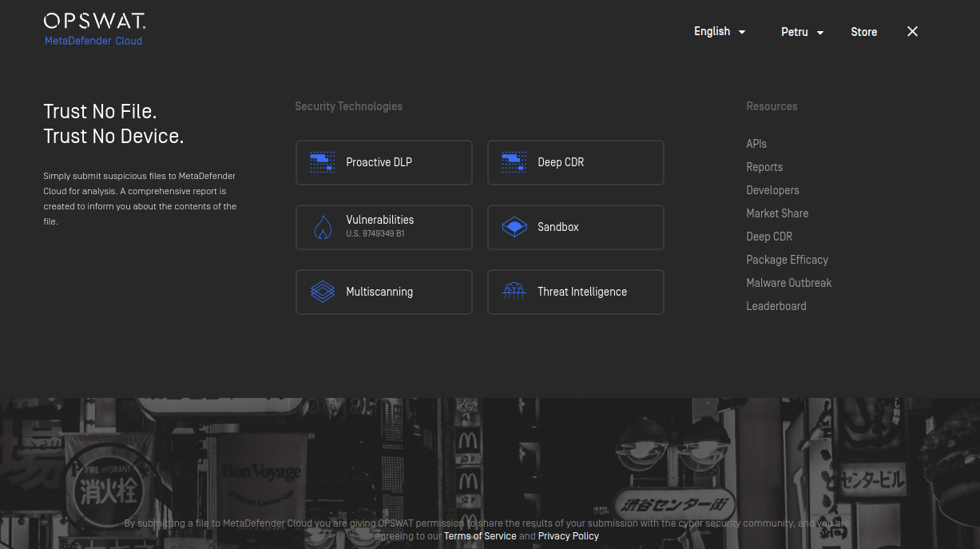The height and width of the screenshot is (549, 980).
Task: Click the 'U.S. 9749349 B1' patent text
Action: 375,234
